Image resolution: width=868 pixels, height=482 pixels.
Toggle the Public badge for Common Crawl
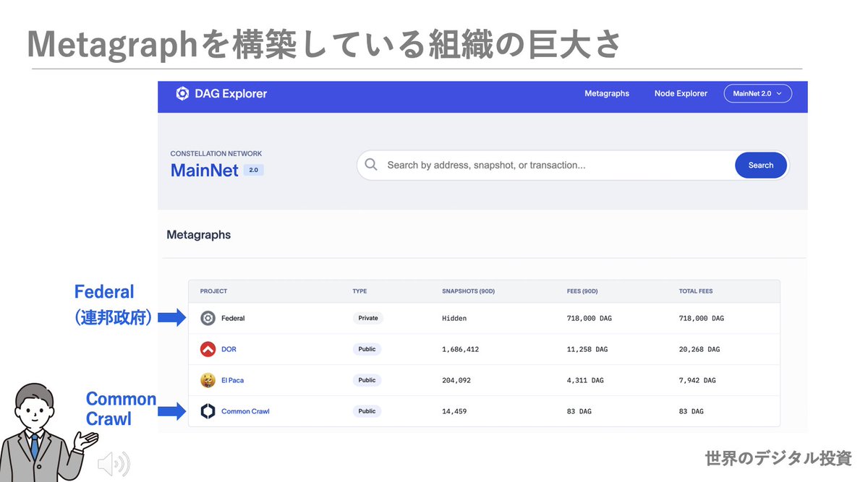367,410
